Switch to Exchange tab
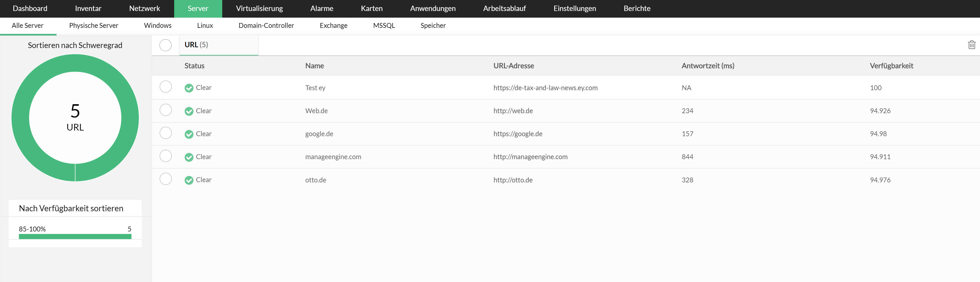980x282 pixels. click(x=334, y=26)
